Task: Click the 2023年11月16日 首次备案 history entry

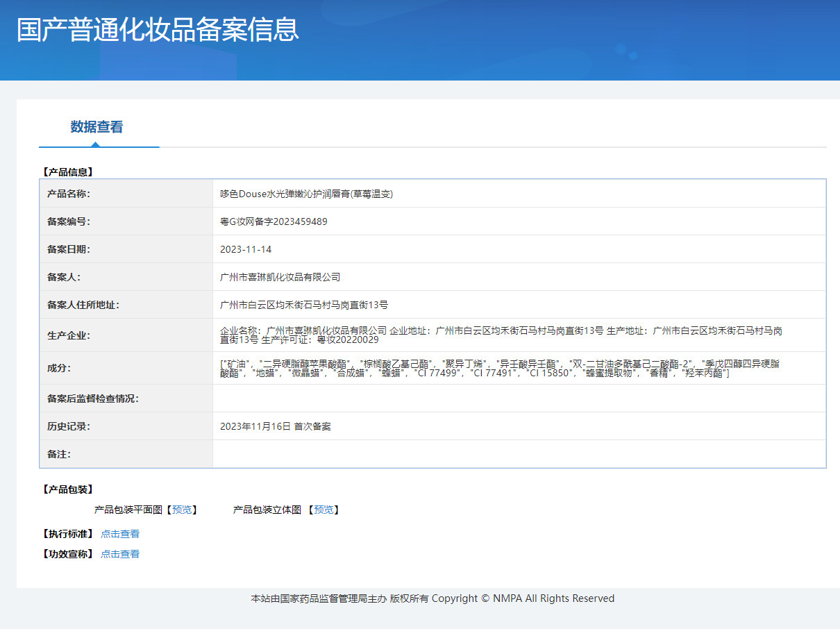Action: point(275,426)
